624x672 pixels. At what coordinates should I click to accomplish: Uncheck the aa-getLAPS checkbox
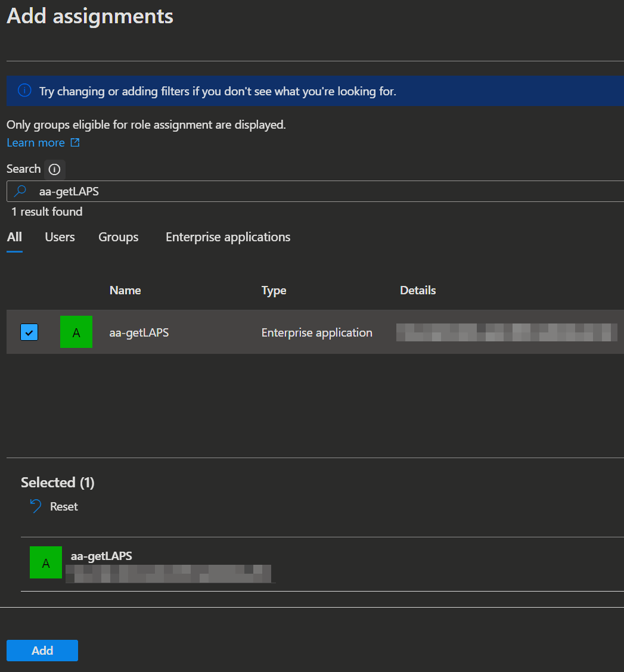[29, 332]
